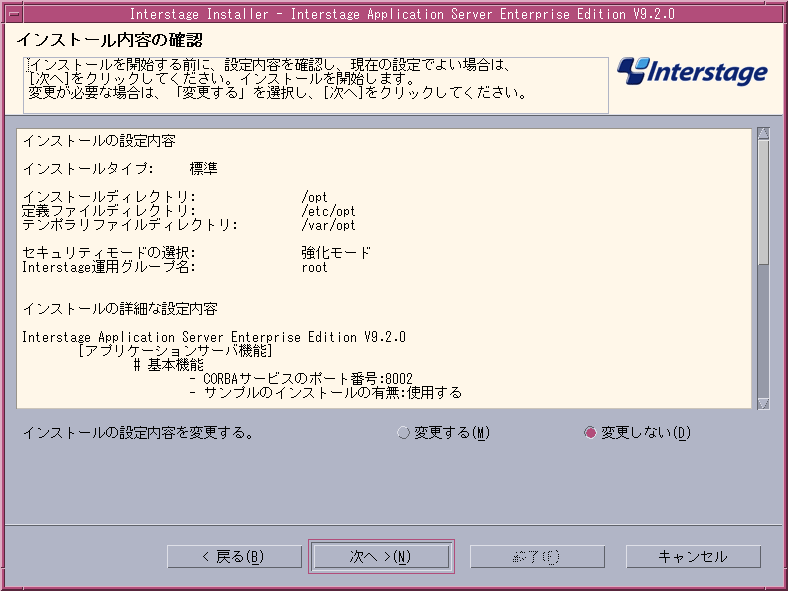Screen dimensions: 788x591
Task: Click the 強化モード security mode value
Action: click(336, 252)
